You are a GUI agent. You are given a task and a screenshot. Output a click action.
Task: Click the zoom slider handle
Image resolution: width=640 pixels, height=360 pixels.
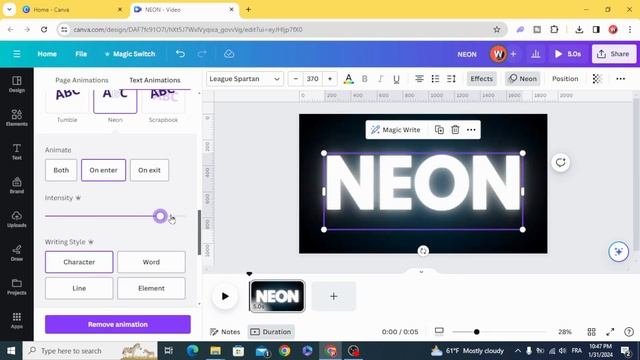coord(476,332)
